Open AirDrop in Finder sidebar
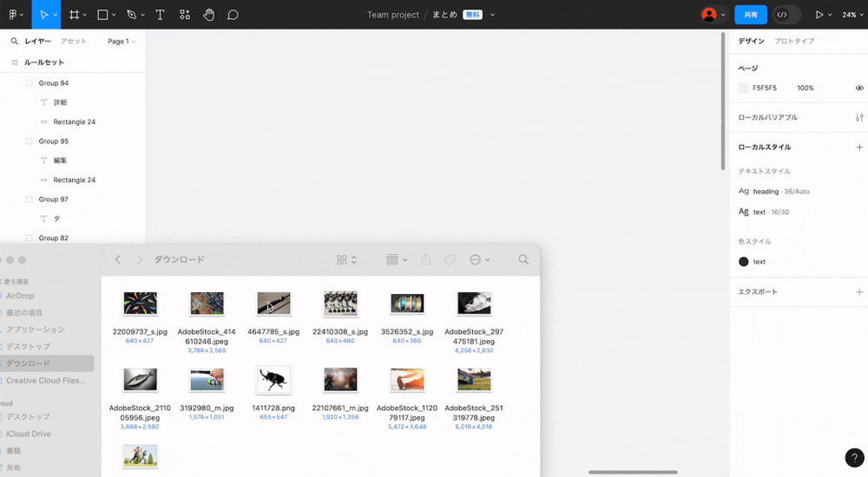 pos(20,296)
